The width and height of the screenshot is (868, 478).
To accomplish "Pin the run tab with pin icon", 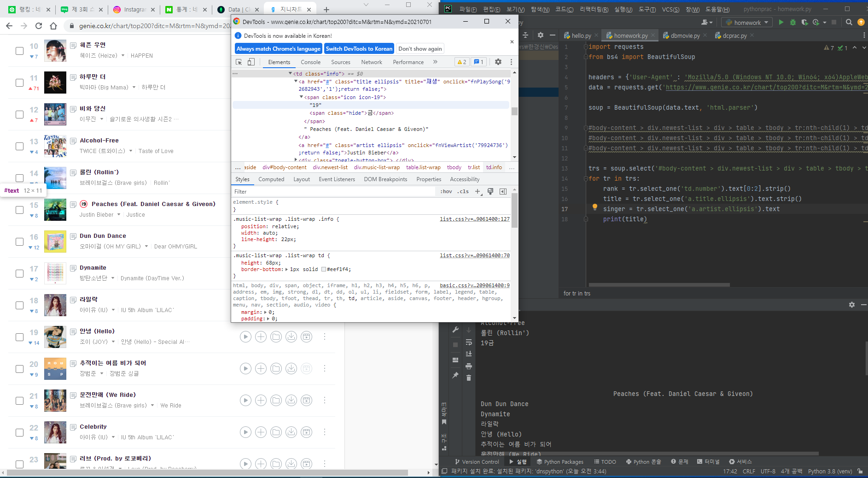I will [455, 375].
